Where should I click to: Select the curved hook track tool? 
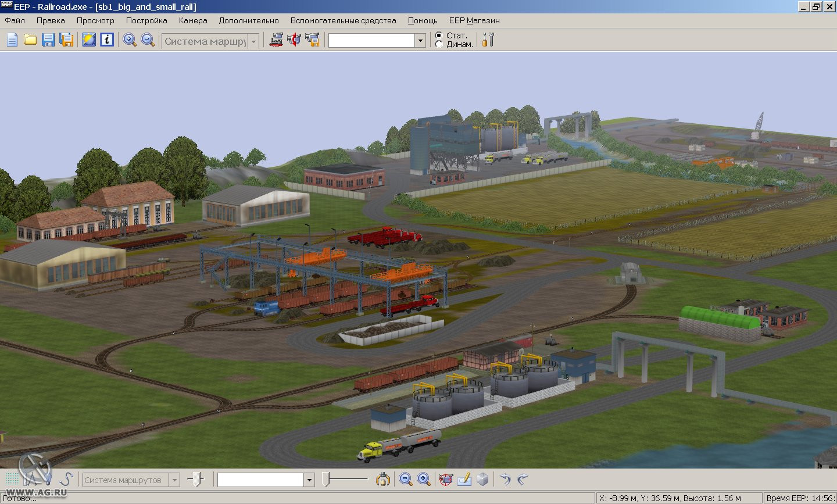click(x=66, y=480)
